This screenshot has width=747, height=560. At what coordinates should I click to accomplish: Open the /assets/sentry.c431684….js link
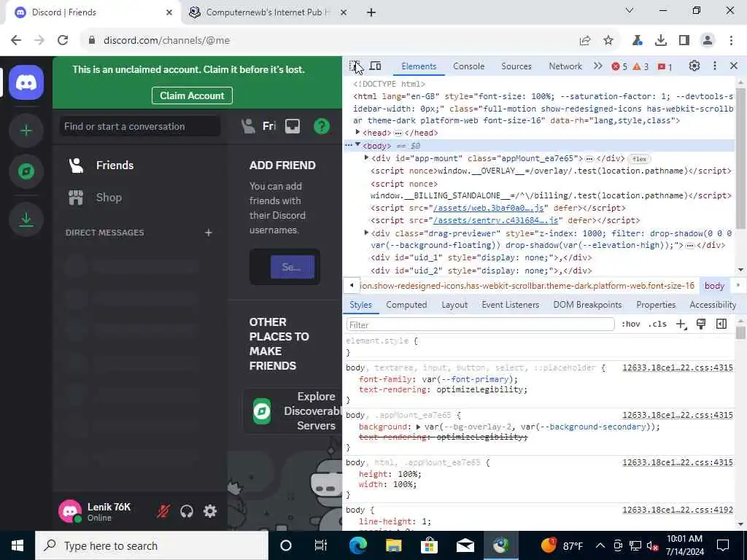pos(495,220)
